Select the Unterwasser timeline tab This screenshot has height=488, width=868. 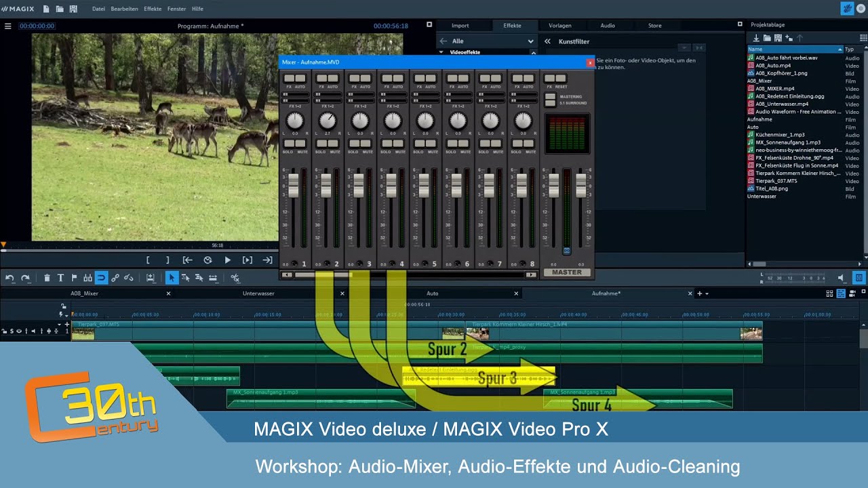click(258, 293)
